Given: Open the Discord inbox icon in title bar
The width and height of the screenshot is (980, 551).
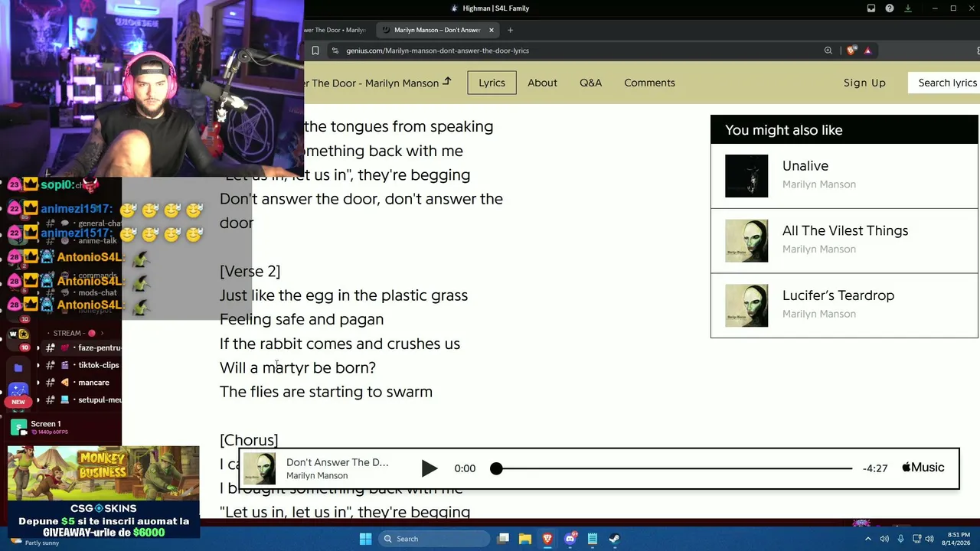Looking at the screenshot, I should 871,8.
